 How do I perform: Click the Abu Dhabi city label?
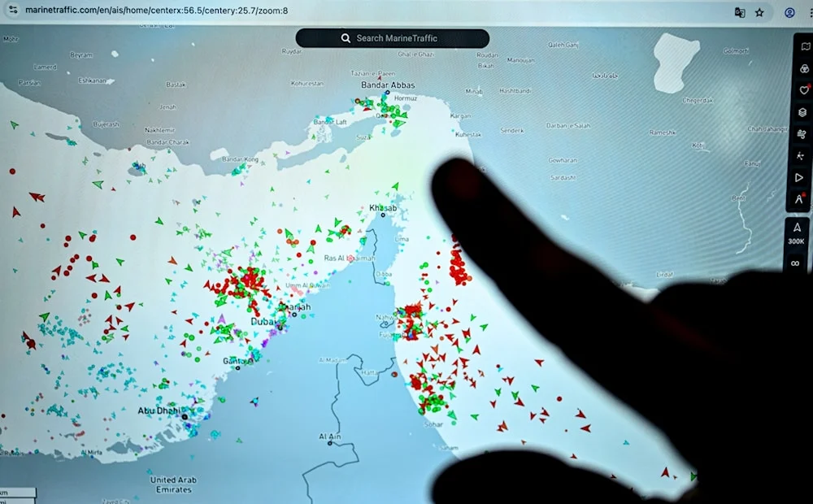pyautogui.click(x=158, y=411)
